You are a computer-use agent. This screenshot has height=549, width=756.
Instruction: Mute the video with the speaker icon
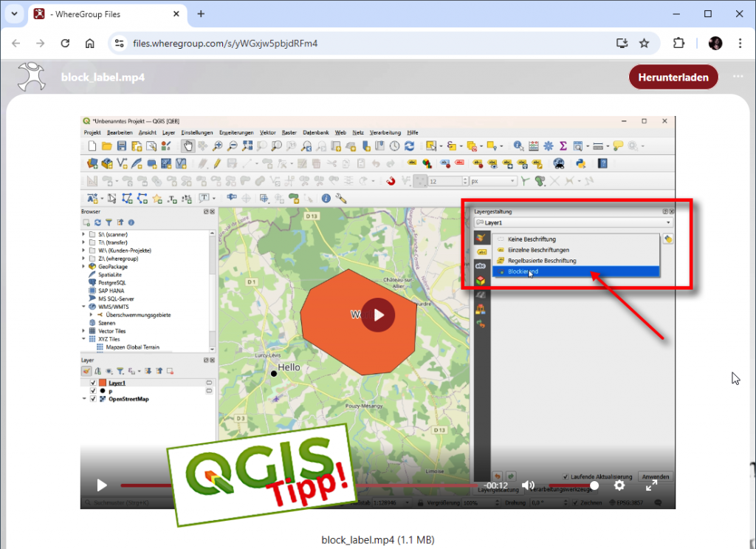pyautogui.click(x=528, y=485)
